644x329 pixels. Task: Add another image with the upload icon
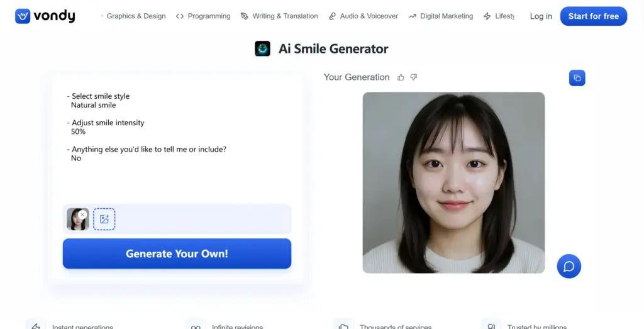pyautogui.click(x=104, y=219)
